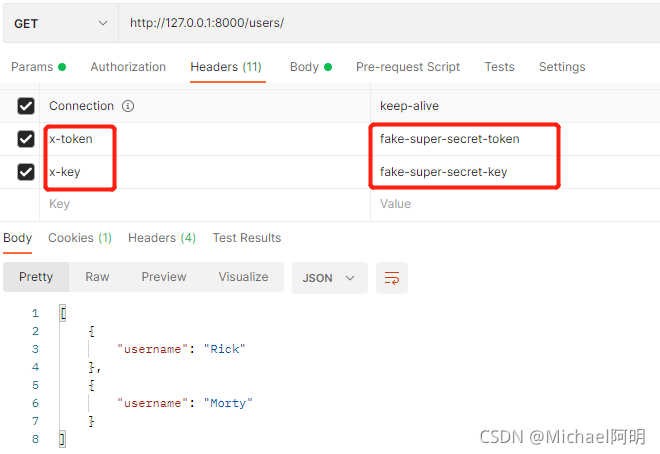Open the JSON format dropdown

[x=330, y=278]
